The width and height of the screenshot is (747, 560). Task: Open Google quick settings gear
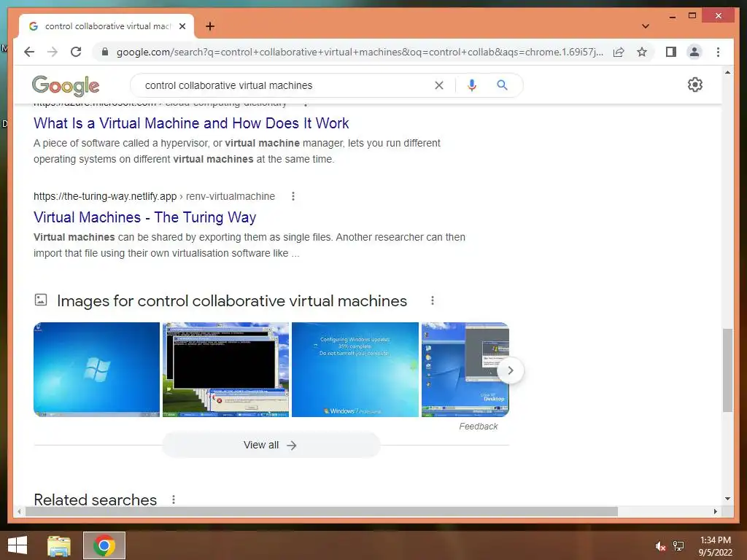[x=695, y=85]
